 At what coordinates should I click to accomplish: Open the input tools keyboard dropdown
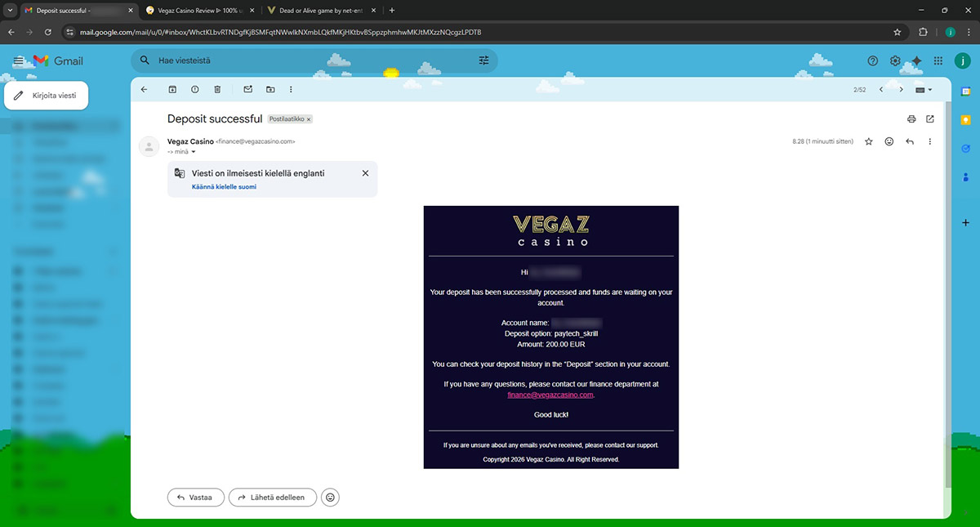coord(924,90)
